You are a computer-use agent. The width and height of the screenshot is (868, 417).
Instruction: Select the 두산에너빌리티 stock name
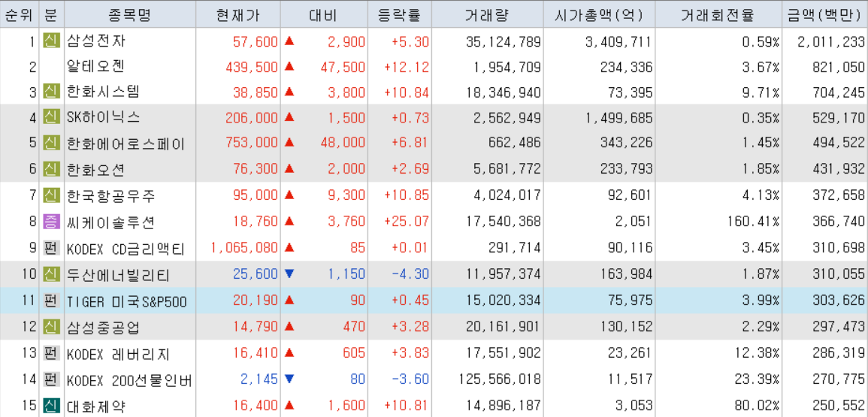pos(117,274)
